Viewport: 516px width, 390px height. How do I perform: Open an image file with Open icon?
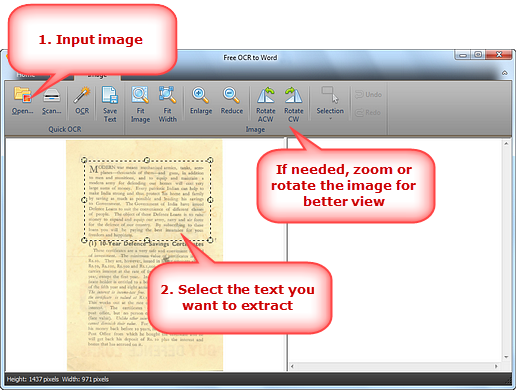click(22, 100)
